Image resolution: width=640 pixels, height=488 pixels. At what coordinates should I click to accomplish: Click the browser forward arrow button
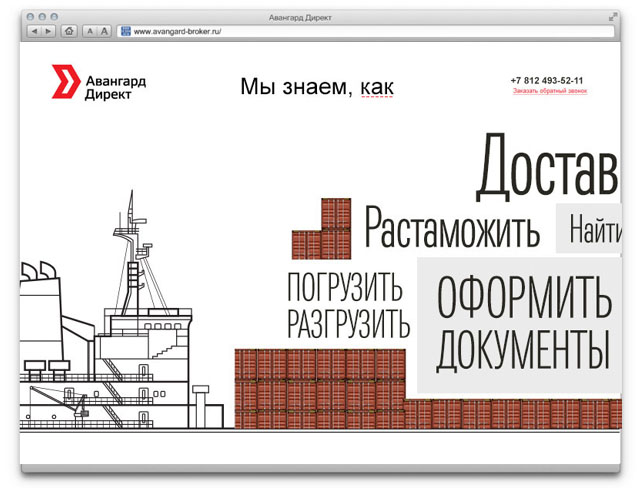[x=49, y=31]
